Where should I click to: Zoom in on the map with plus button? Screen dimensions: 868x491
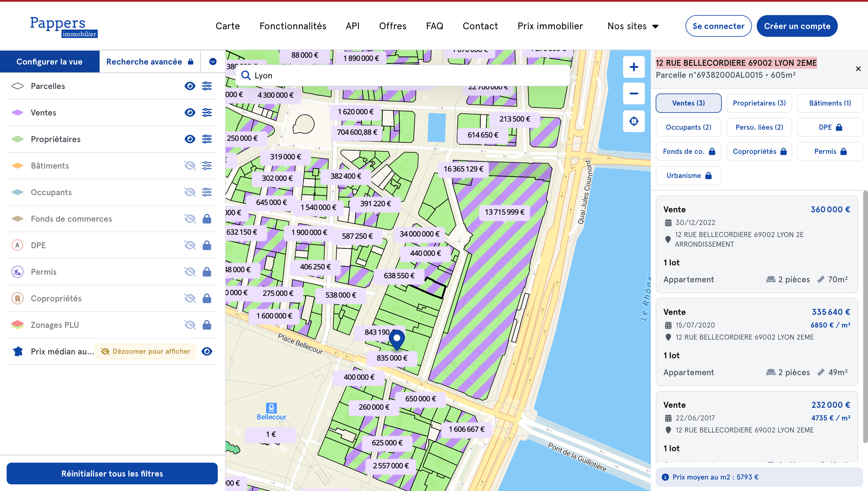[633, 67]
